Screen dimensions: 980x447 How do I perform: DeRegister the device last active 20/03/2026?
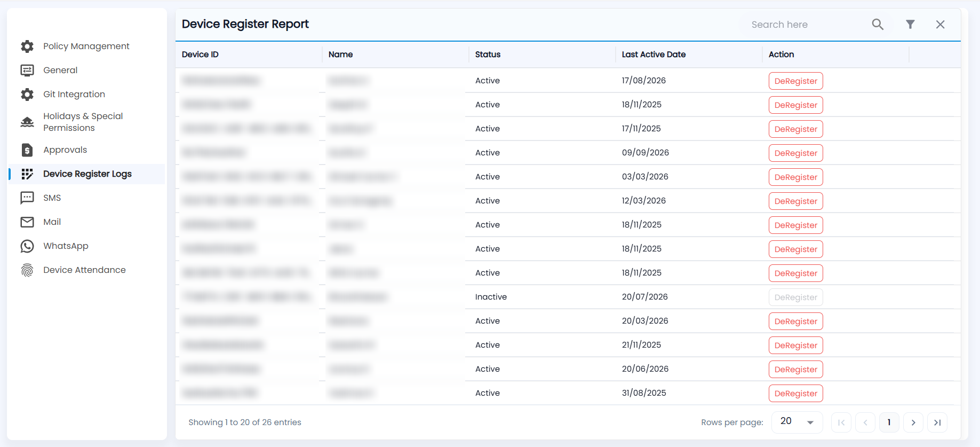795,321
